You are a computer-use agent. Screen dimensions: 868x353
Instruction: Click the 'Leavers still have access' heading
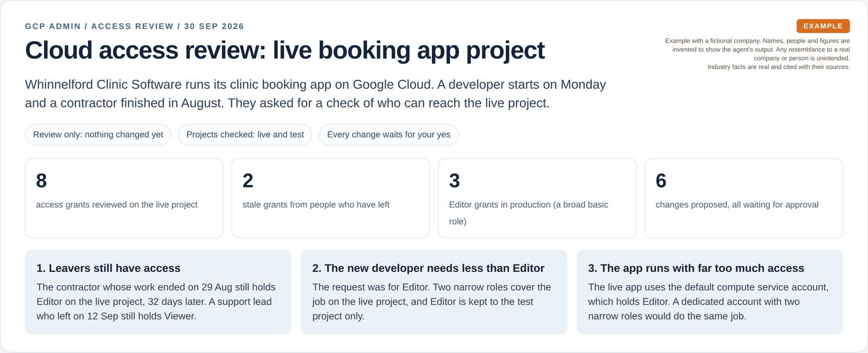click(108, 268)
